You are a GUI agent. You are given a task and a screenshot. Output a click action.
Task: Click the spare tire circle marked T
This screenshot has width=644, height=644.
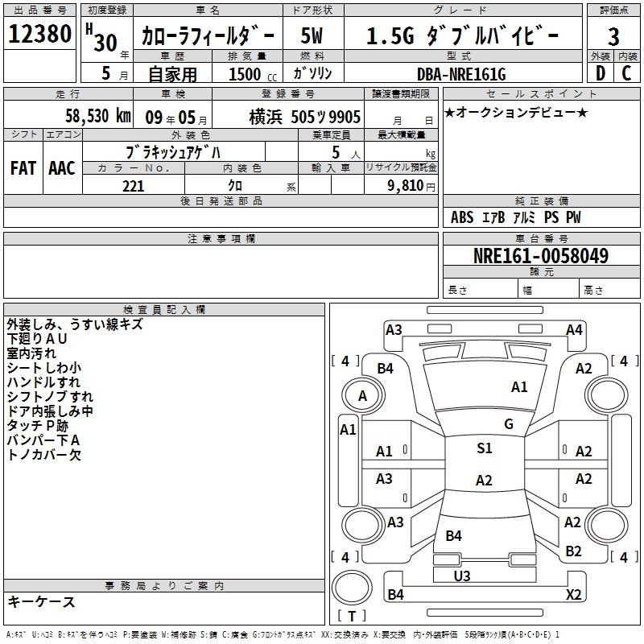point(352,588)
